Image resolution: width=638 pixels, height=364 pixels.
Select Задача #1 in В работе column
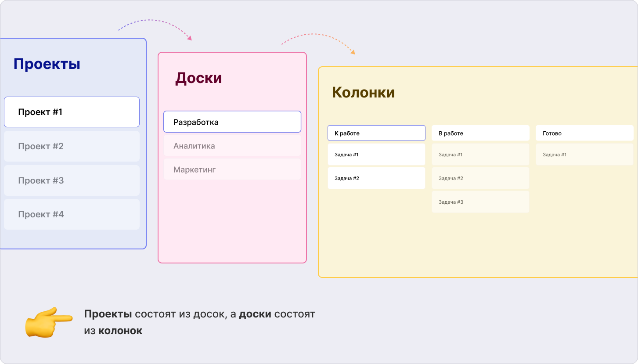[480, 155]
